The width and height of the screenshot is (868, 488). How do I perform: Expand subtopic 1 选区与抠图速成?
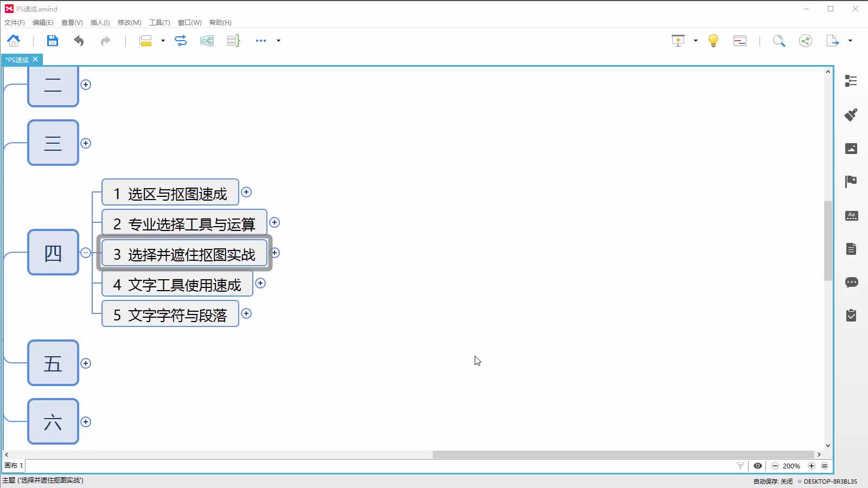click(246, 192)
